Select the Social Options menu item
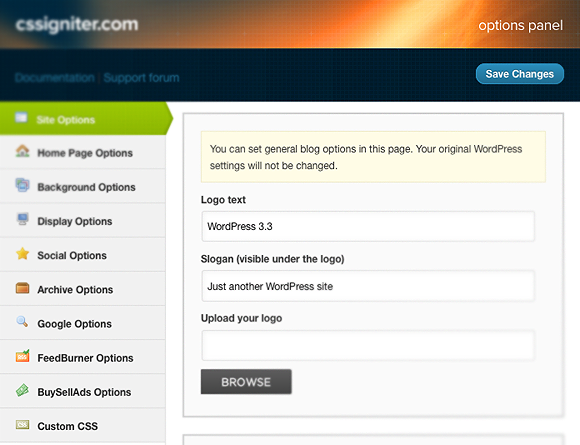The height and width of the screenshot is (445, 580). (x=83, y=255)
